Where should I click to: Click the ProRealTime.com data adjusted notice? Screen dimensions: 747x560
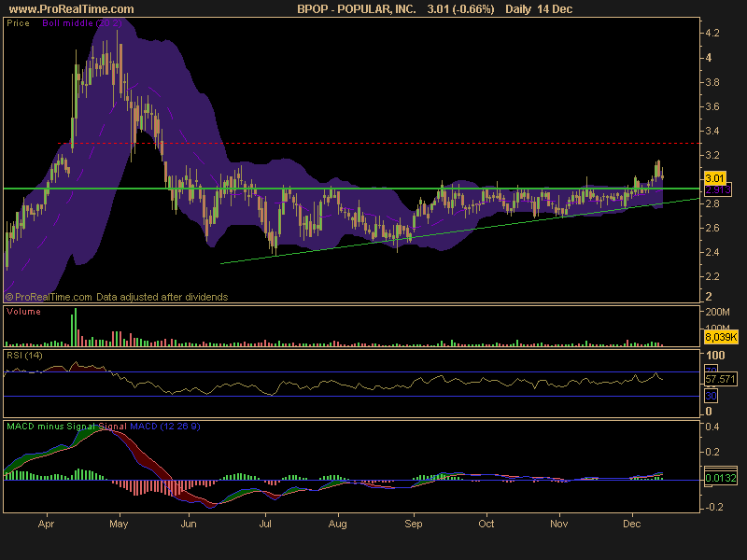tap(117, 297)
